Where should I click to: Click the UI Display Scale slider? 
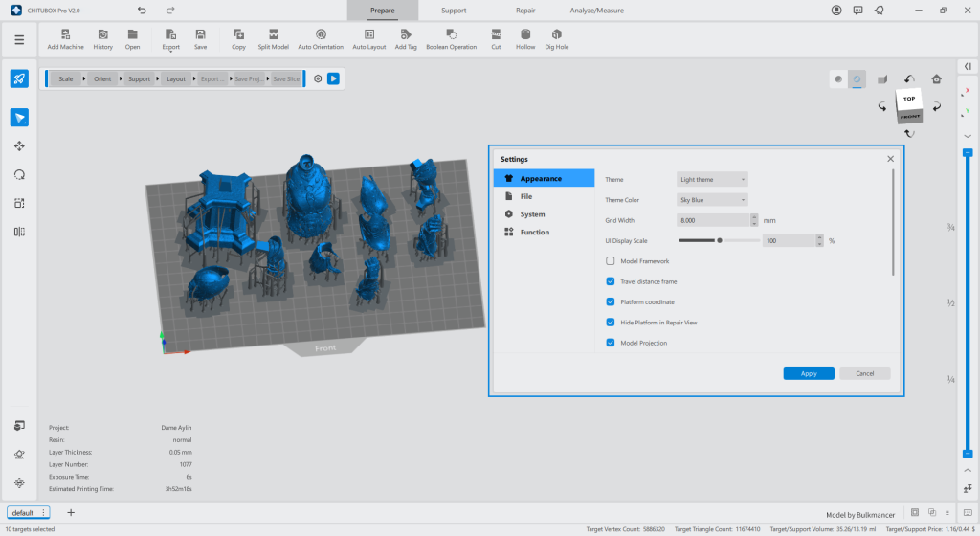[719, 240]
